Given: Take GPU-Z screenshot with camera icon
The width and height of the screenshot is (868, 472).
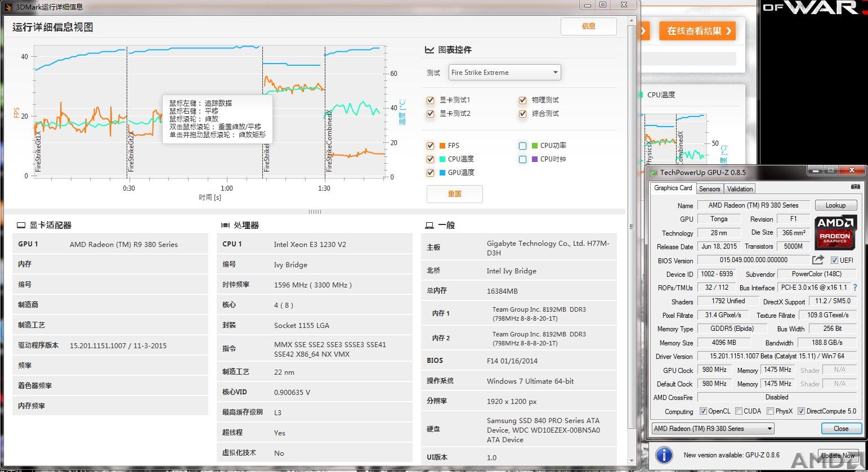Looking at the screenshot, I should [855, 186].
